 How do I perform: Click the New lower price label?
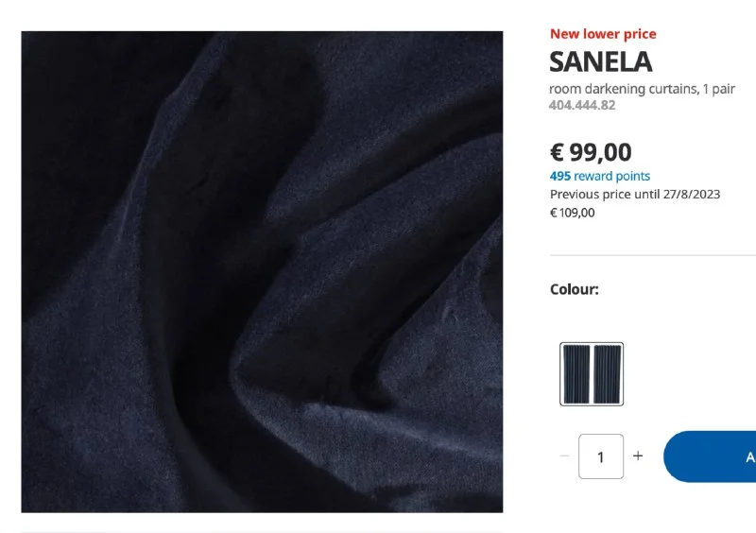coord(603,34)
